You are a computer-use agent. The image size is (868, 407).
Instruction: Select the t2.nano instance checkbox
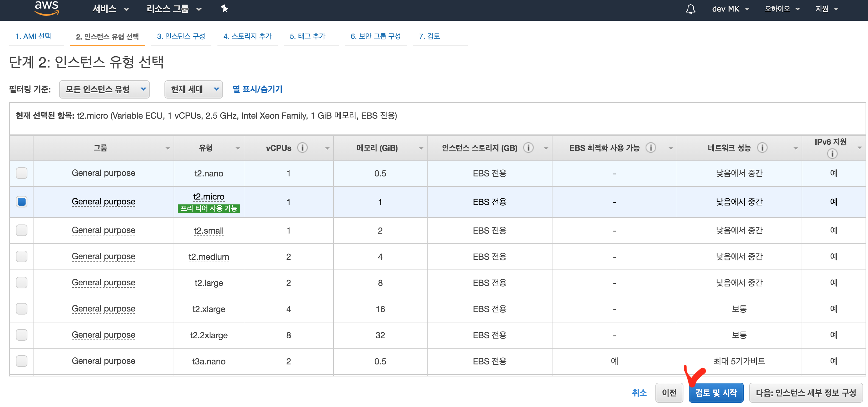[22, 173]
